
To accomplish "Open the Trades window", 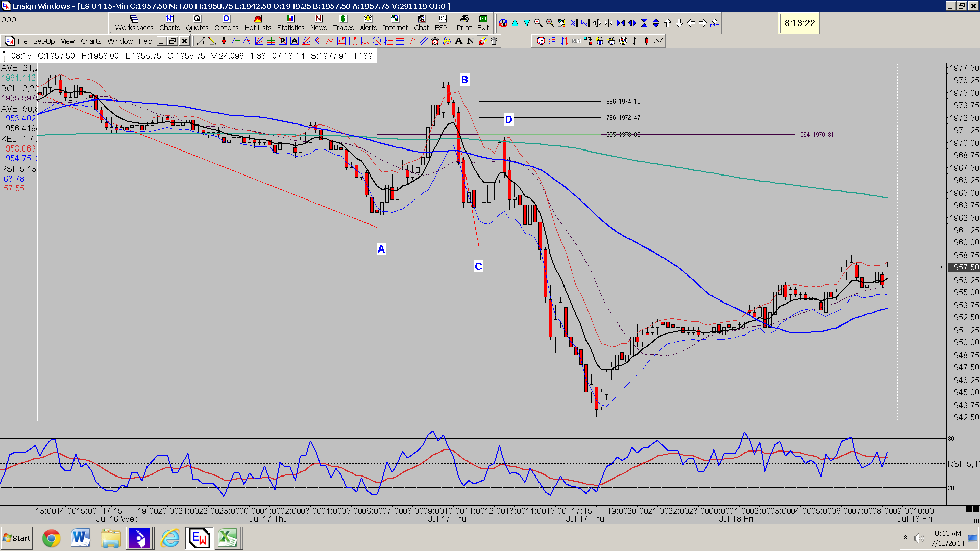I will point(344,23).
